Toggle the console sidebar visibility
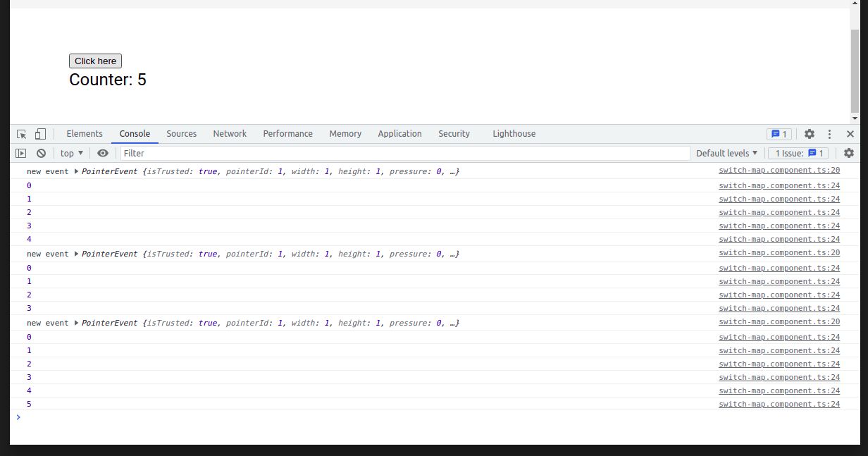This screenshot has width=868, height=456. tap(20, 153)
